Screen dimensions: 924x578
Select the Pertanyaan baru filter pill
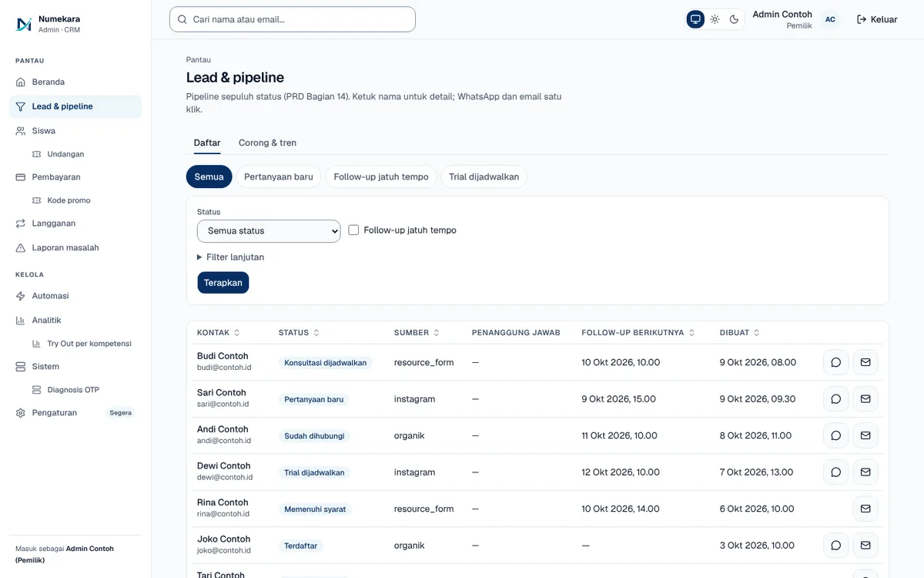[279, 176]
